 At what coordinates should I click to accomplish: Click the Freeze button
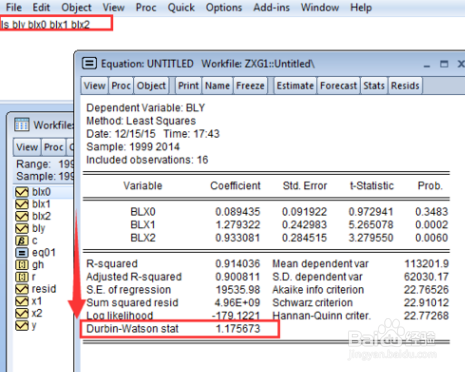coord(250,86)
